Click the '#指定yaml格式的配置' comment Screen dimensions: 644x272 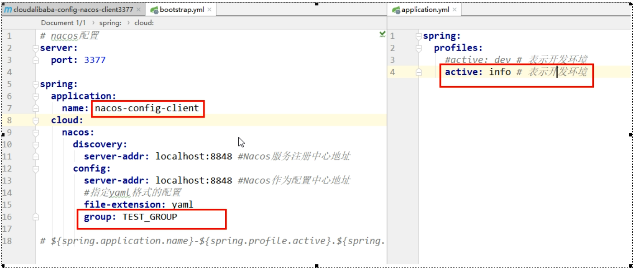(133, 192)
